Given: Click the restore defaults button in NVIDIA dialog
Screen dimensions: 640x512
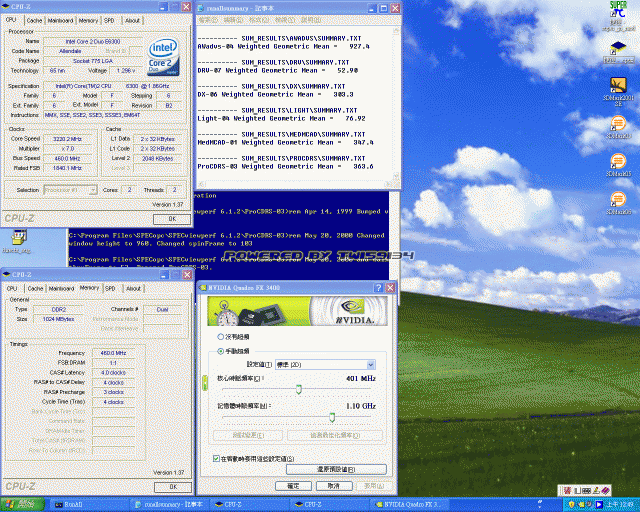Looking at the screenshot, I should pyautogui.click(x=336, y=470).
